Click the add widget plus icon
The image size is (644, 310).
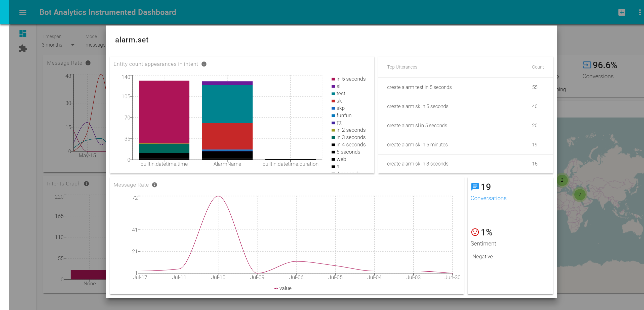tap(622, 12)
